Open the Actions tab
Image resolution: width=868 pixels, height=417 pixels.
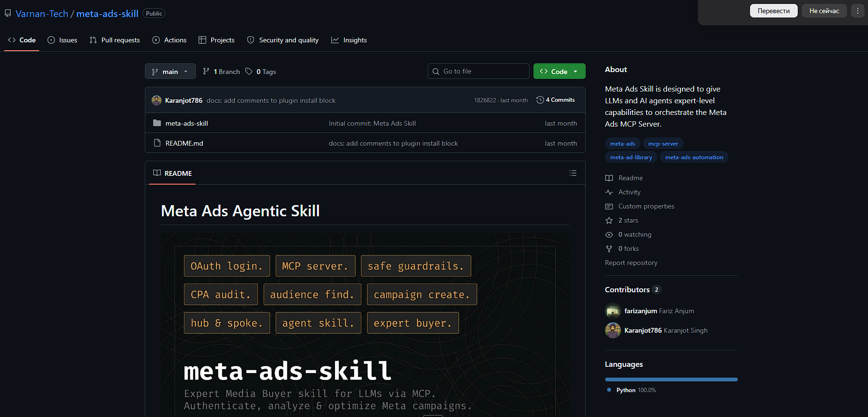tap(170, 40)
